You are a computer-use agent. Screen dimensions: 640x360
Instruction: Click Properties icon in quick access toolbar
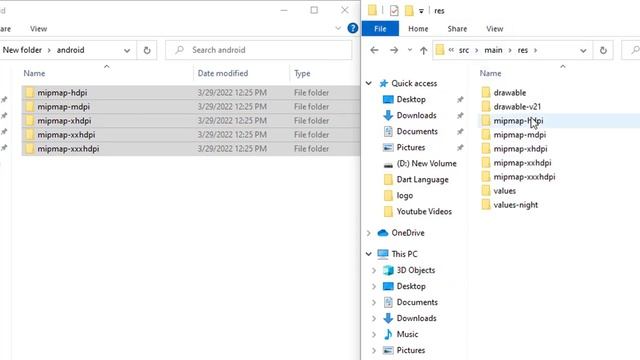click(x=394, y=11)
